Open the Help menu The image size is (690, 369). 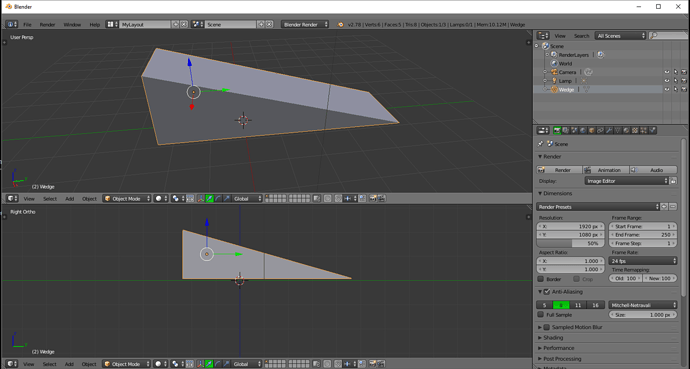coord(95,25)
